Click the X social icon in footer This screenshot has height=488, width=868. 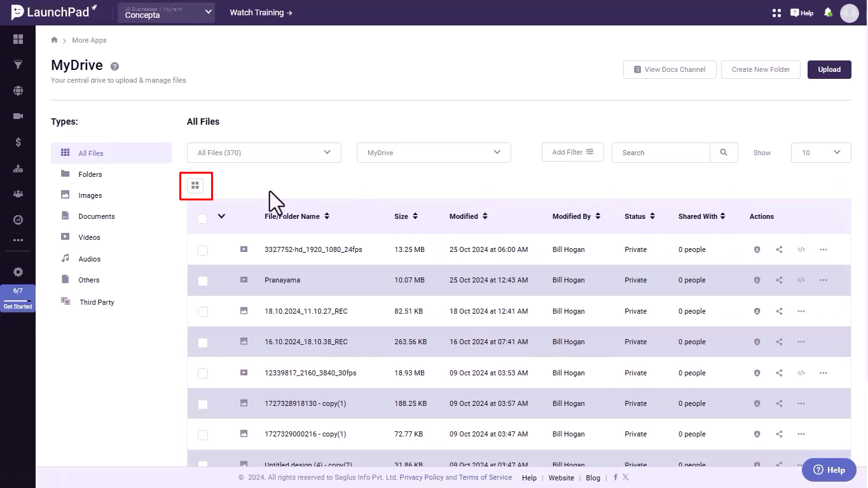(x=626, y=477)
